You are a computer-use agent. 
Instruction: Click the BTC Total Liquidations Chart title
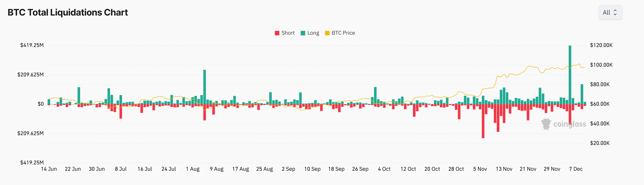[68, 12]
